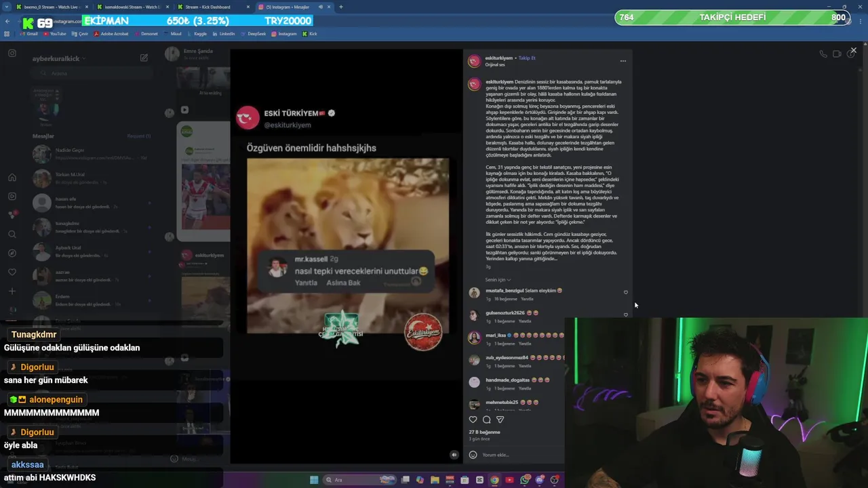Open the DeepSeek bookmark
The width and height of the screenshot is (868, 488).
pos(254,33)
